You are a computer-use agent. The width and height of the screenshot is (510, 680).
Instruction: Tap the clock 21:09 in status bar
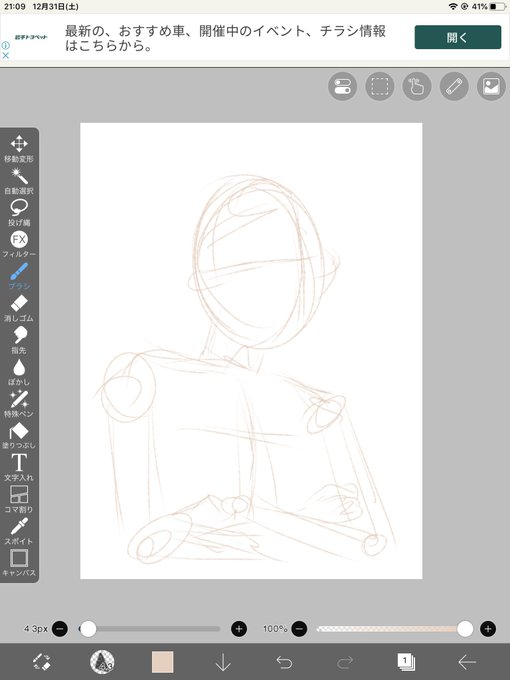click(15, 7)
